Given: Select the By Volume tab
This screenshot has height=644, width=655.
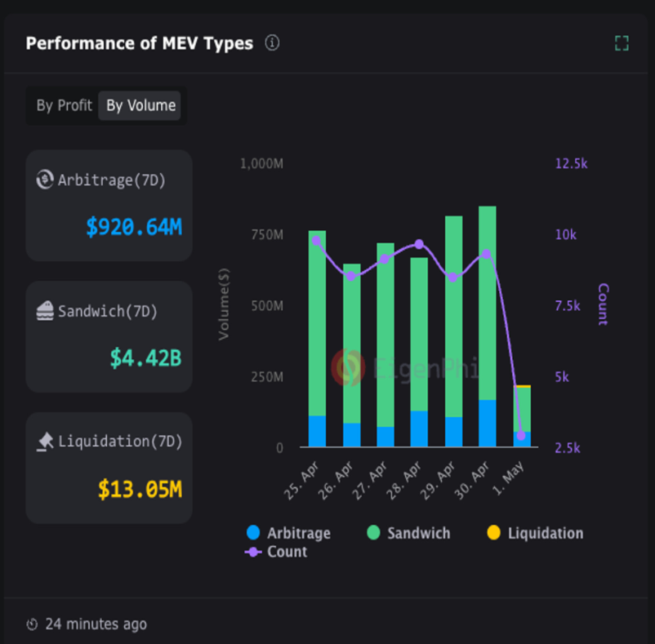Looking at the screenshot, I should click(140, 105).
